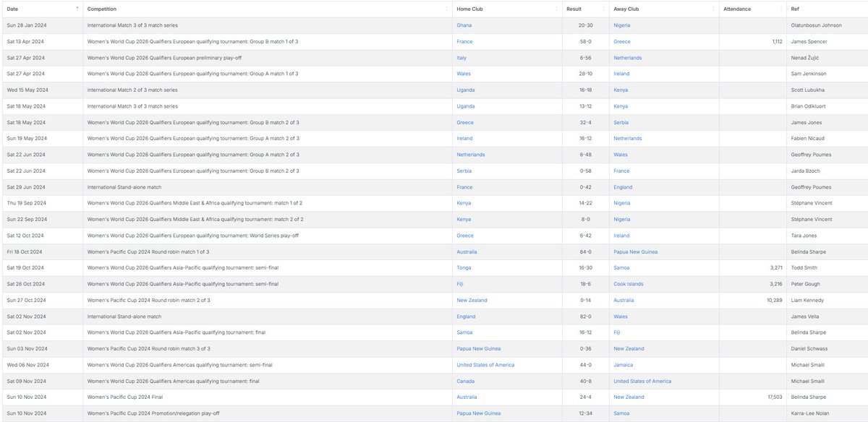Open Samoa away link in Tonga row
This screenshot has width=868, height=422.
622,267
